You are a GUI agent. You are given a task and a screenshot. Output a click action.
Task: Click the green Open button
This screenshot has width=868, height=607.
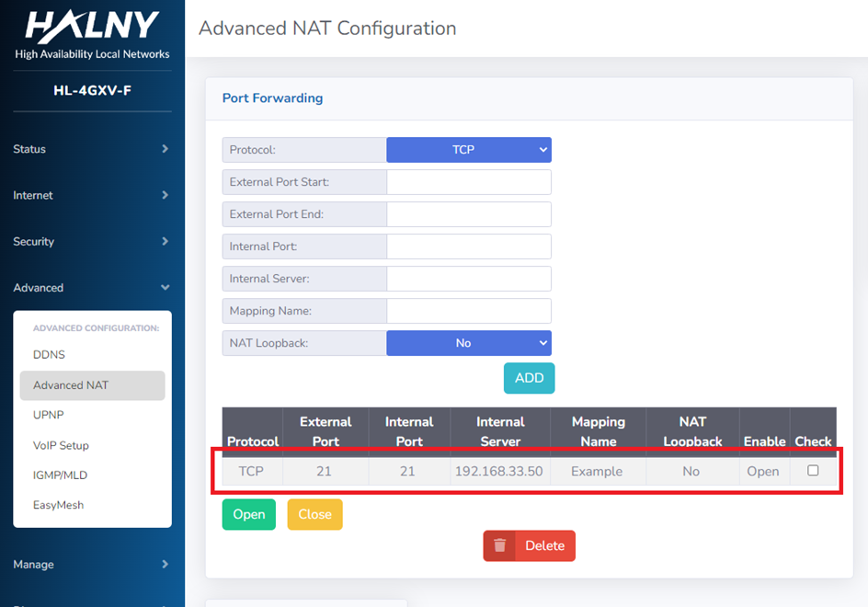click(x=249, y=514)
